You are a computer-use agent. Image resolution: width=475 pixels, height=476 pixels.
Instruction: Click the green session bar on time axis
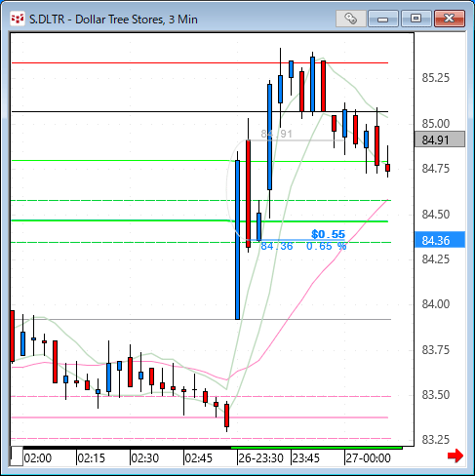click(316, 448)
